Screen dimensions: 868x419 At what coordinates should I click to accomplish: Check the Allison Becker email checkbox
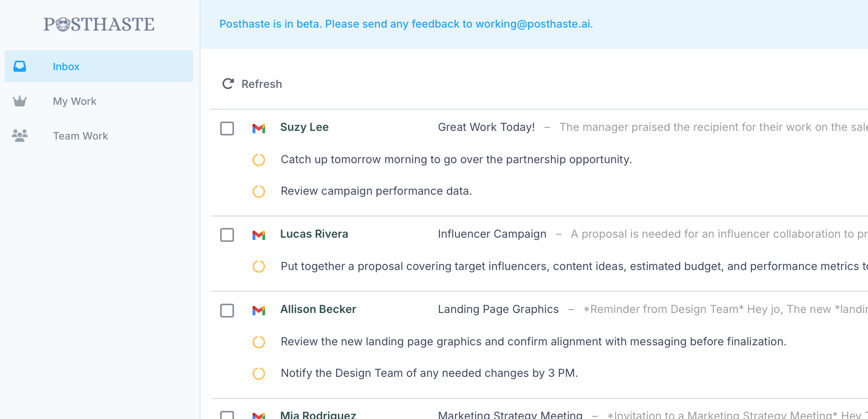(227, 310)
